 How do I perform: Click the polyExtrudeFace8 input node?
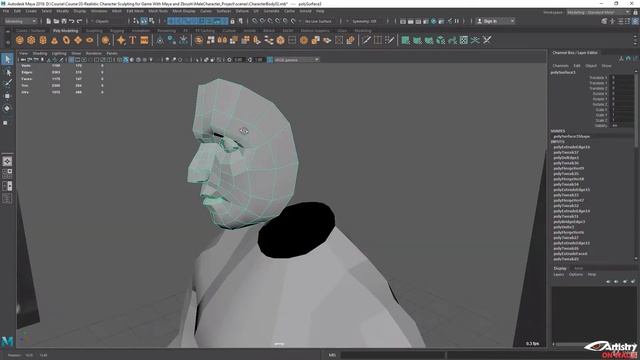571,253
